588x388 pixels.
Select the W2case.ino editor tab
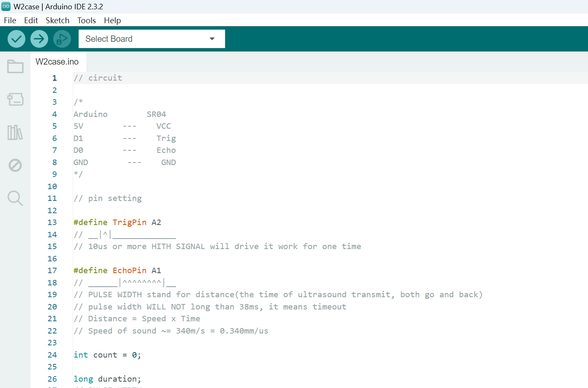(x=57, y=62)
